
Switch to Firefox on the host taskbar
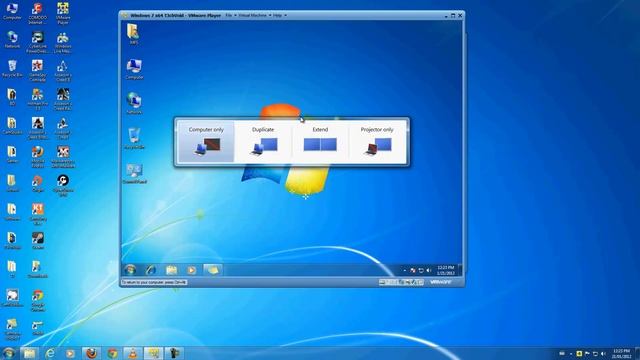(91, 353)
